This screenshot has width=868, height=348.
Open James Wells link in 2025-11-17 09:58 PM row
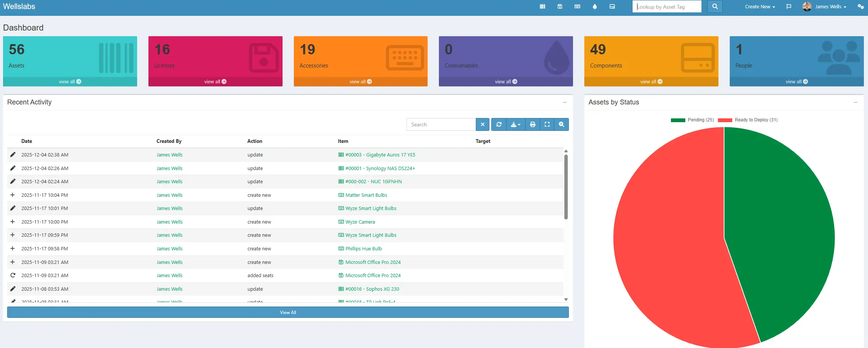tap(170, 248)
